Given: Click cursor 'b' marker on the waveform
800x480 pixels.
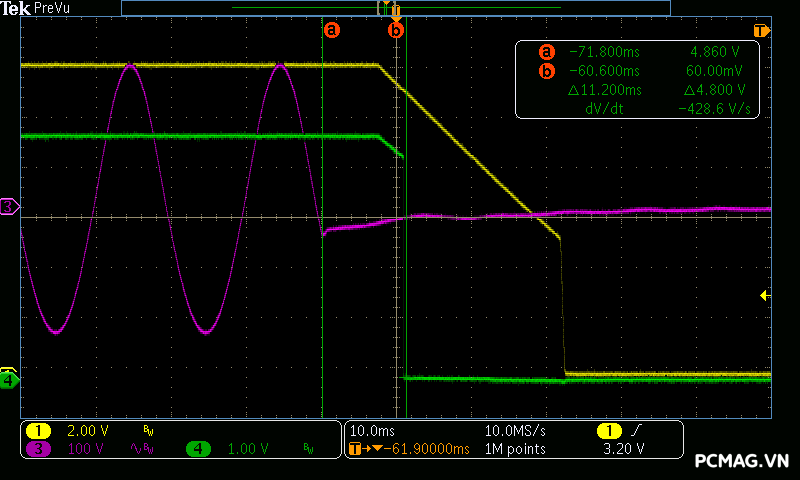Looking at the screenshot, I should point(397,31).
